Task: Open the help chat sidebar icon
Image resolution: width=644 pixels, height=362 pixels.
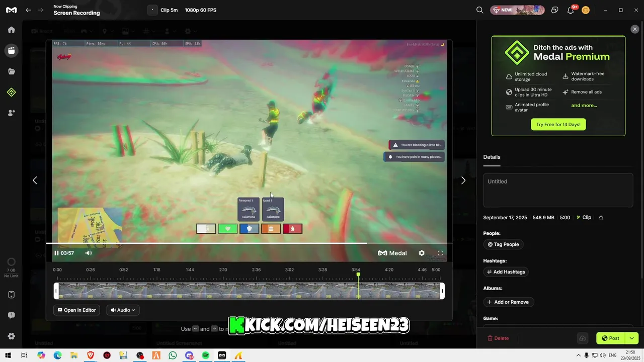Action: 11,315
